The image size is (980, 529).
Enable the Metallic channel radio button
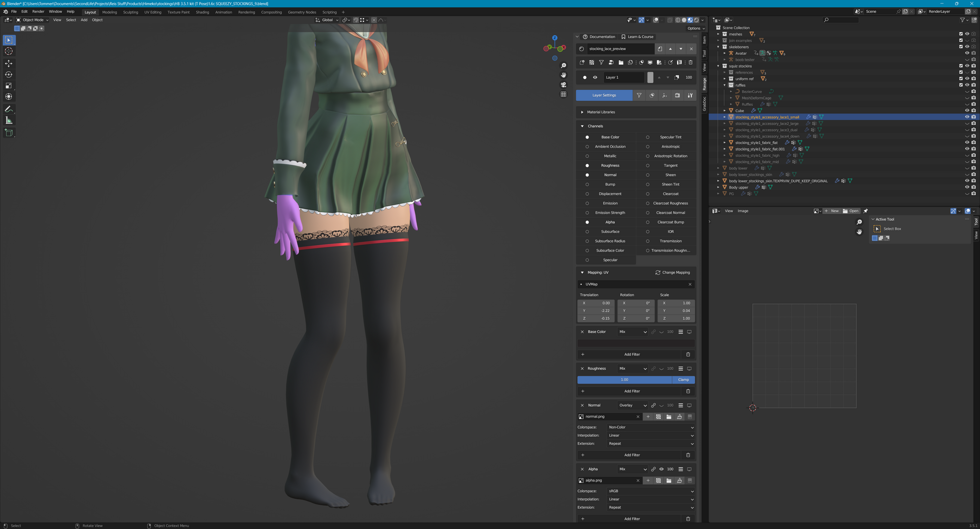[x=587, y=156]
